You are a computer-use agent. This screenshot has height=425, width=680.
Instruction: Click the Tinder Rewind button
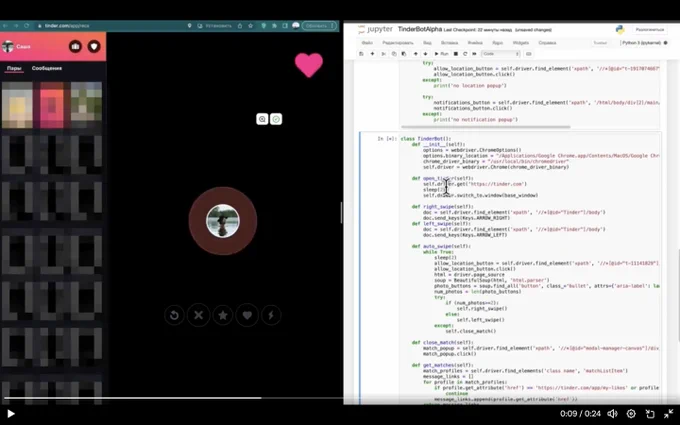(x=174, y=315)
